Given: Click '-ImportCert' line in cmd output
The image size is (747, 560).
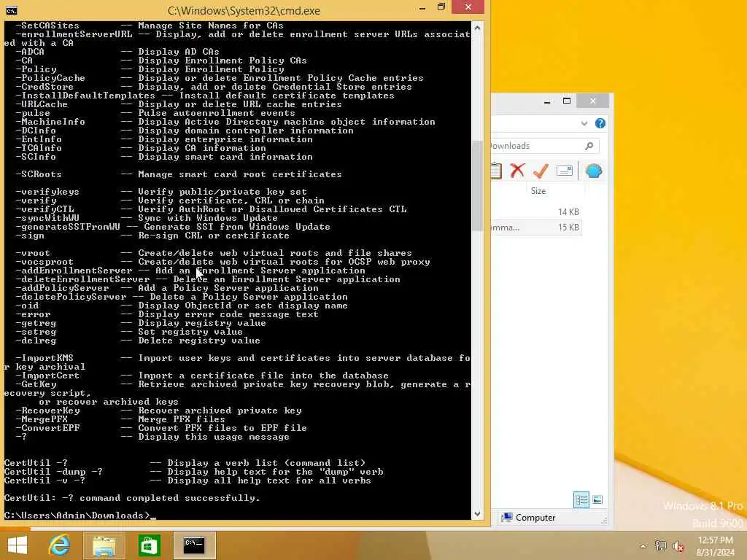Looking at the screenshot, I should (202, 376).
